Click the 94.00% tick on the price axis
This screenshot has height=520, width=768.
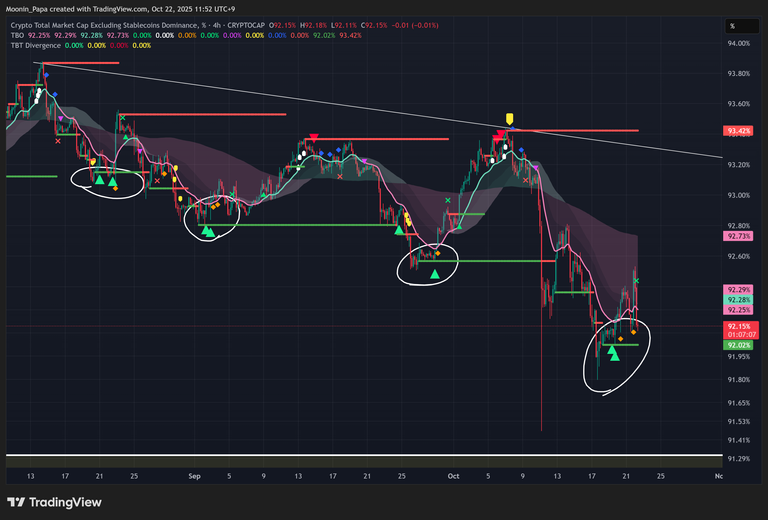click(740, 44)
